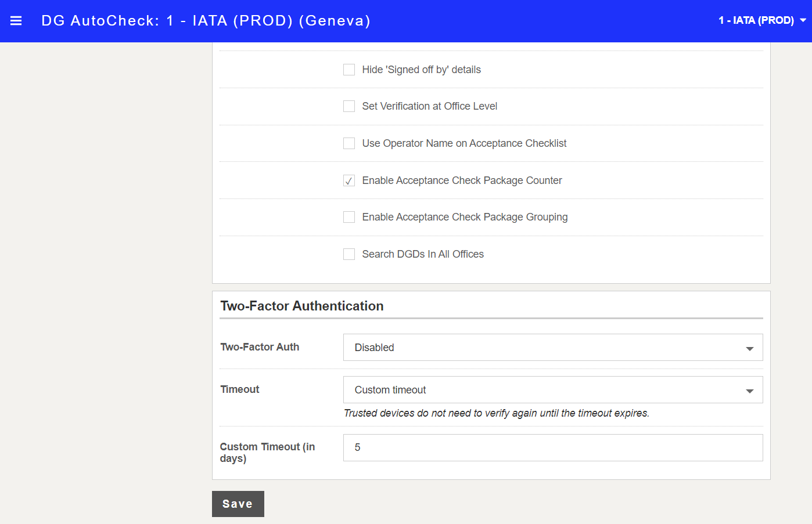Uncheck Enable Acceptance Check Package Counter

point(349,180)
